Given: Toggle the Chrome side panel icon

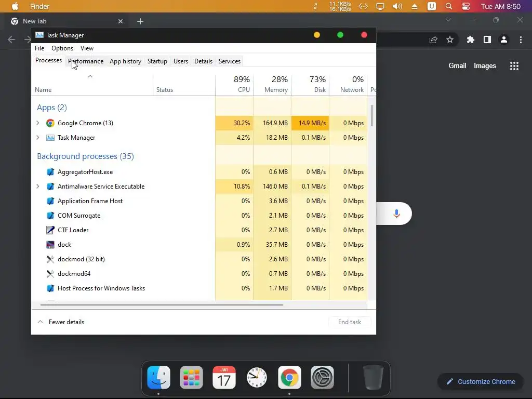Looking at the screenshot, I should click(x=487, y=39).
